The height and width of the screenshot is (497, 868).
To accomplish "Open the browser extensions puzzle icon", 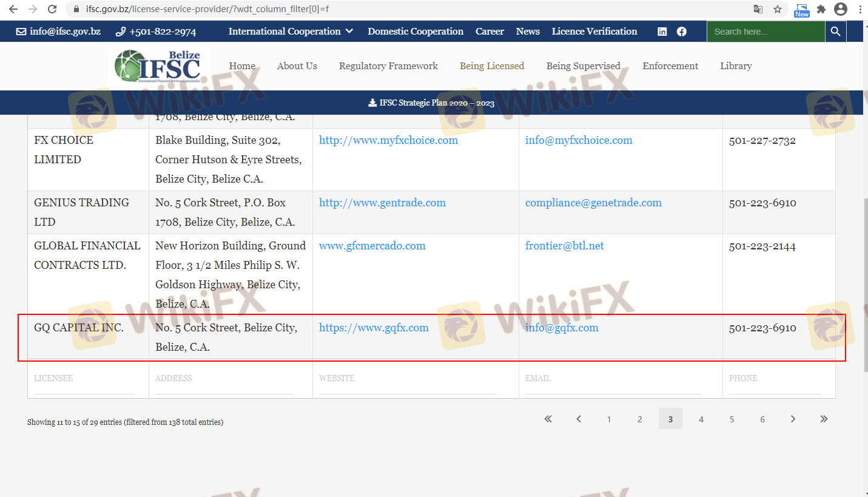I will tap(821, 9).
